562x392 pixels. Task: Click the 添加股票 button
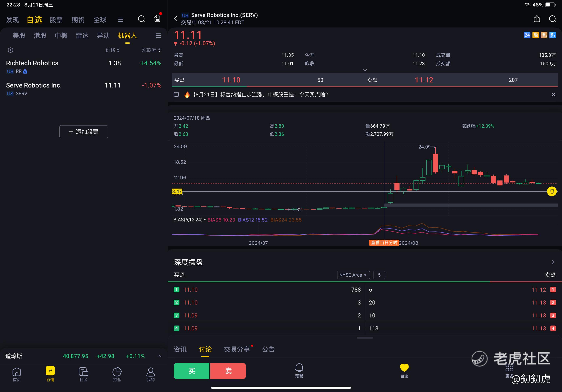84,132
